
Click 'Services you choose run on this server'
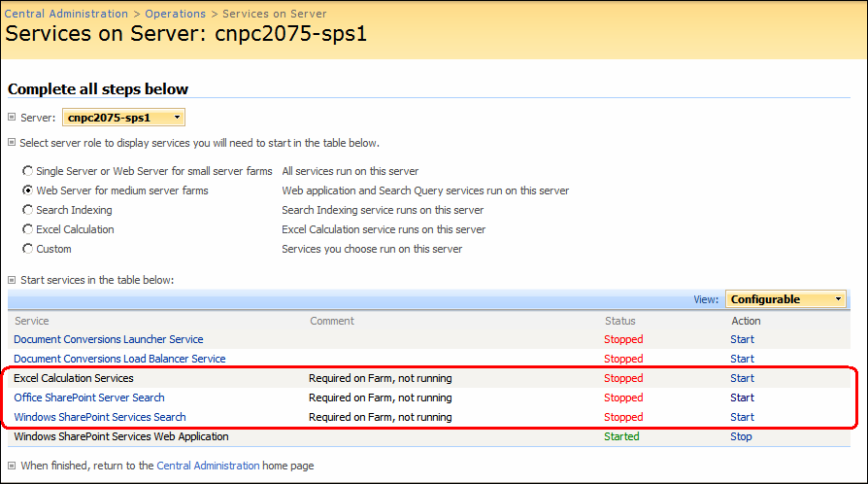click(372, 249)
